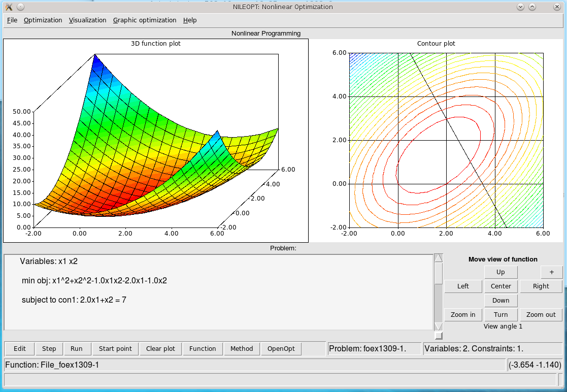Click the small square below the Problem scrollbar
The image size is (567, 392).
438,336
